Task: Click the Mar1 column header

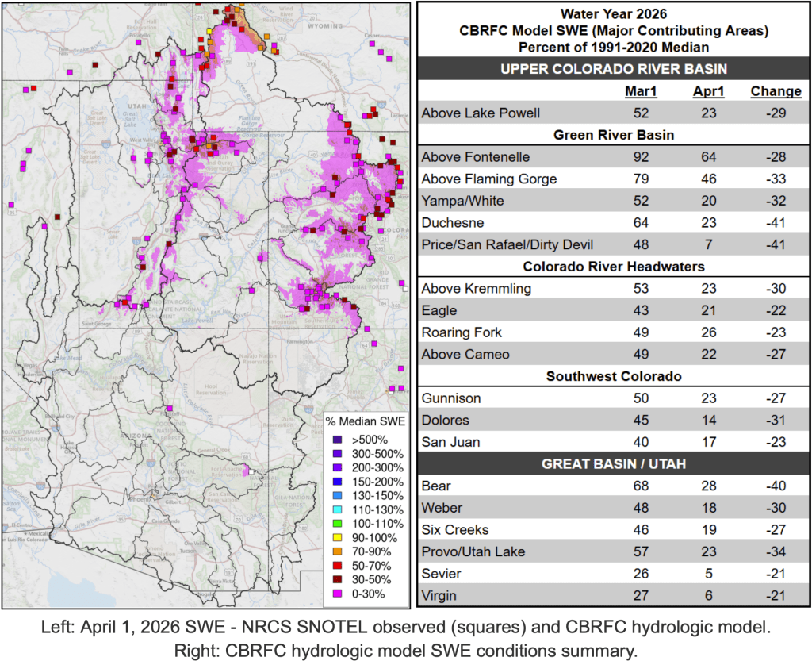Action: (x=641, y=91)
